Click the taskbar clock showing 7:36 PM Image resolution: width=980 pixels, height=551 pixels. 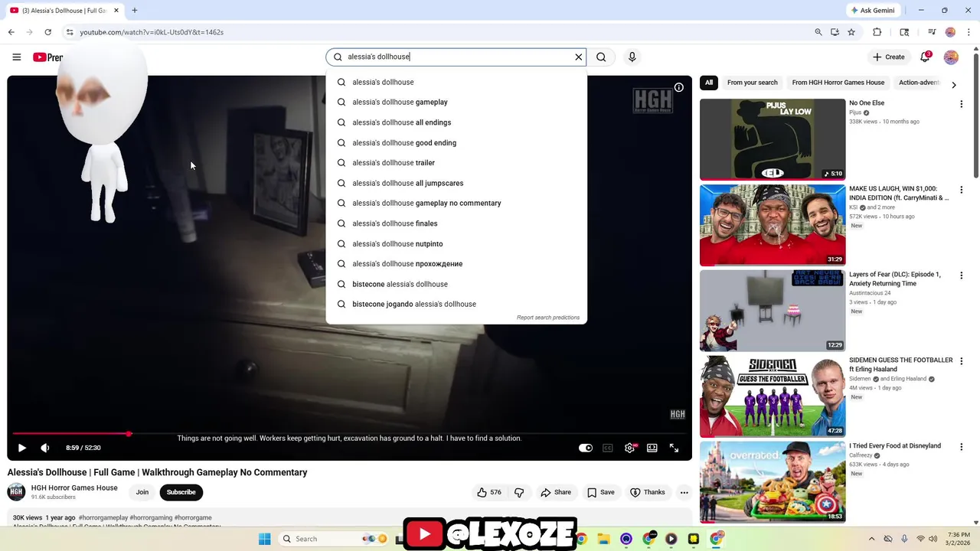(959, 539)
